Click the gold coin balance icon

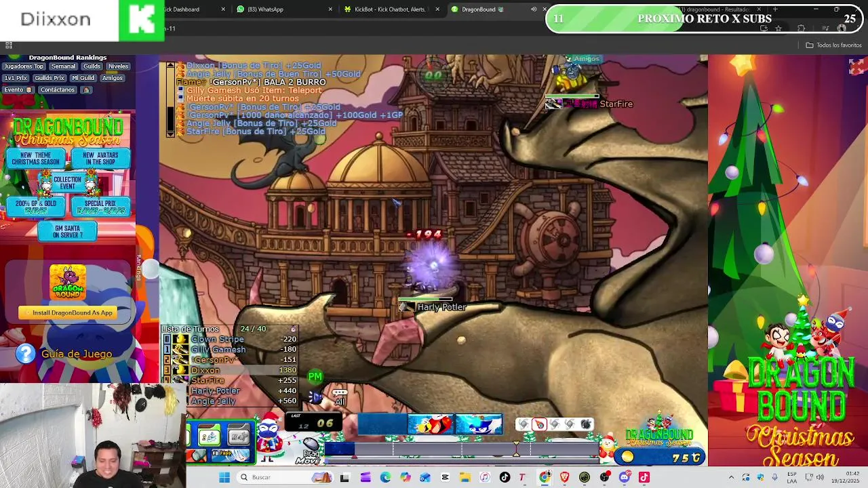[x=627, y=457]
